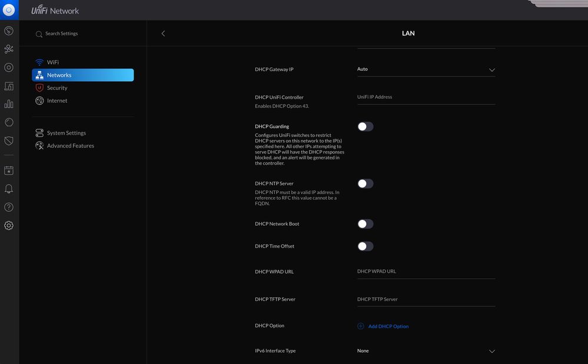Screen dimensions: 588x364
Task: Open the Security settings section
Action: [x=57, y=88]
